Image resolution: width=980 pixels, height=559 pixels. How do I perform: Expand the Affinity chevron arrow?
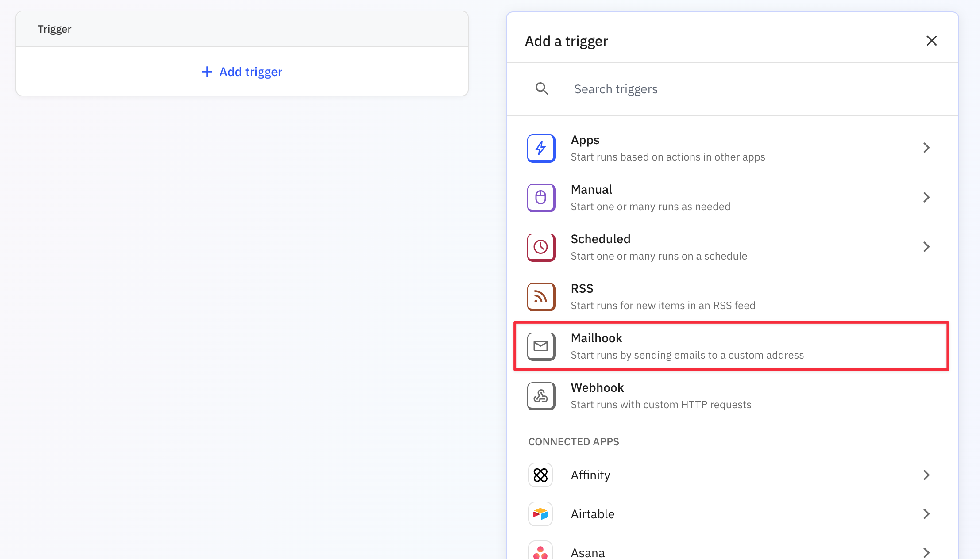coord(926,475)
